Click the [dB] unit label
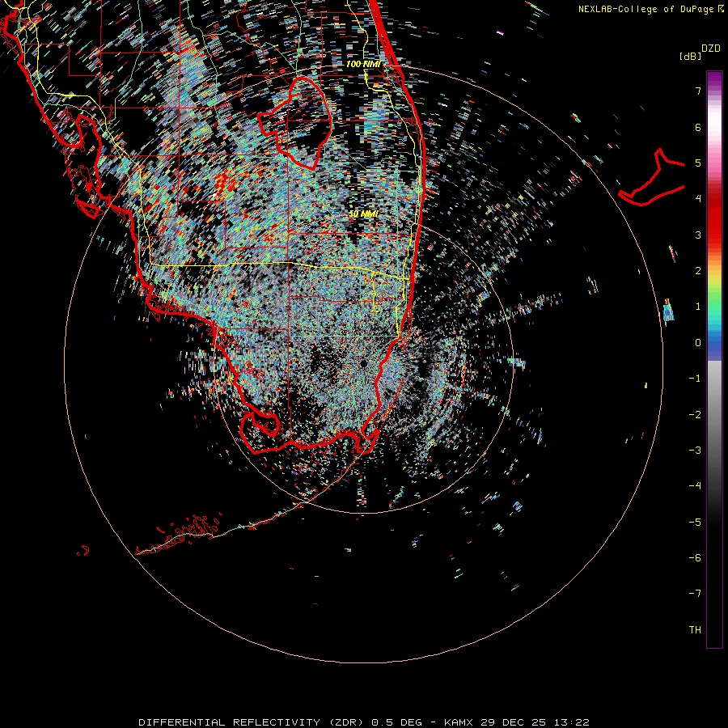The image size is (728, 728). [691, 56]
